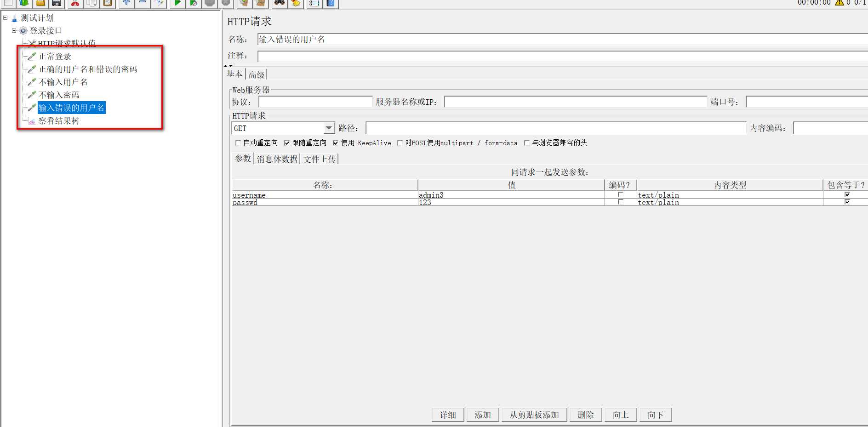Toggle 编码? checkbox in username row
Screen dimensions: 868x427
(x=620, y=195)
